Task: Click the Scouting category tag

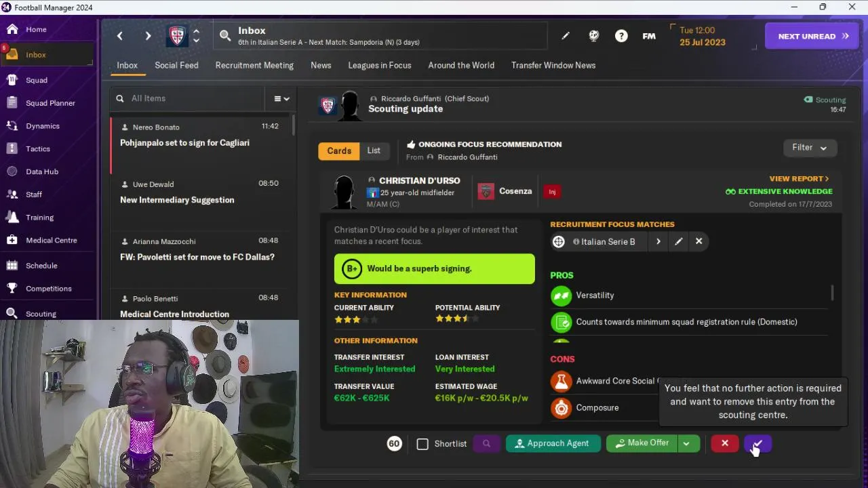Action: click(825, 100)
